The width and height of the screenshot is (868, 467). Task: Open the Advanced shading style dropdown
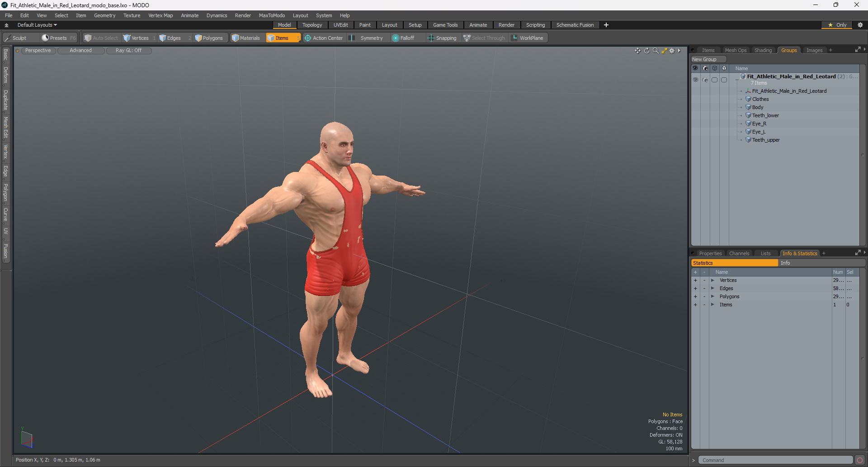[x=81, y=51]
